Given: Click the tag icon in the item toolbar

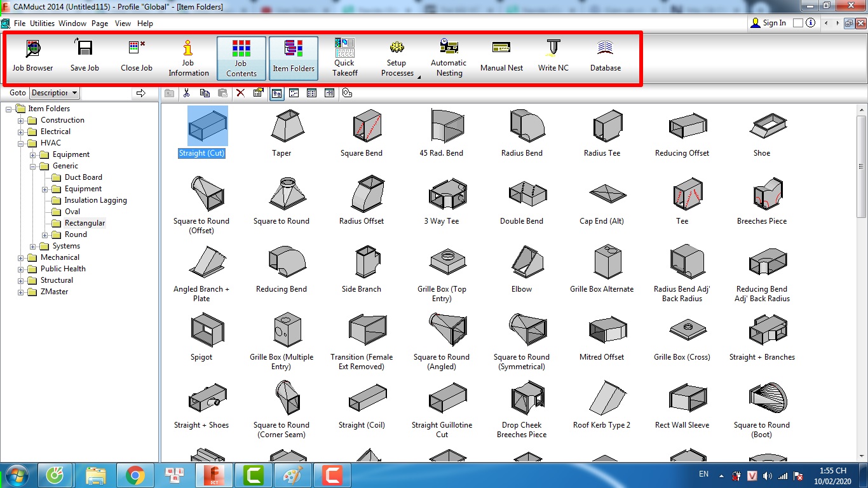Looking at the screenshot, I should pyautogui.click(x=347, y=93).
